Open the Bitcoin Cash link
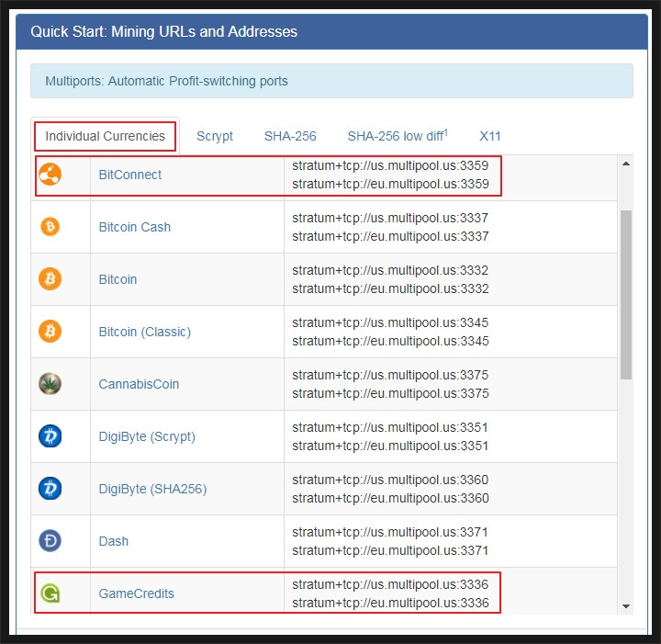Viewport: 661px width, 644px height. tap(134, 227)
